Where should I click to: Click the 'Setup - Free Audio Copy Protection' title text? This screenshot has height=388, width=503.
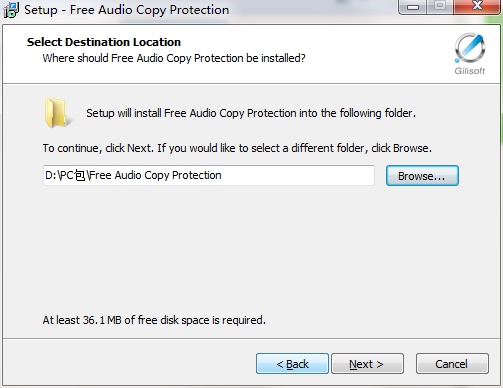[127, 10]
